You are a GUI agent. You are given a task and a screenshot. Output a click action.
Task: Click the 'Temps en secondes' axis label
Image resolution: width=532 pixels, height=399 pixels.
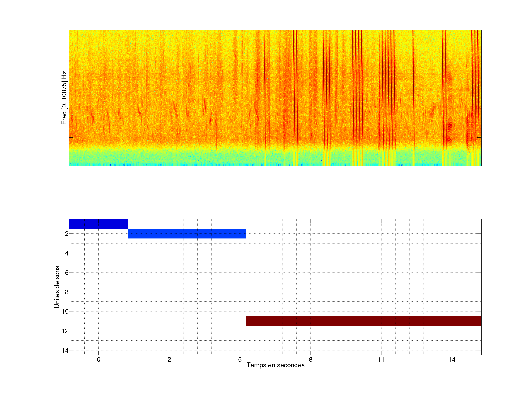tap(275, 365)
